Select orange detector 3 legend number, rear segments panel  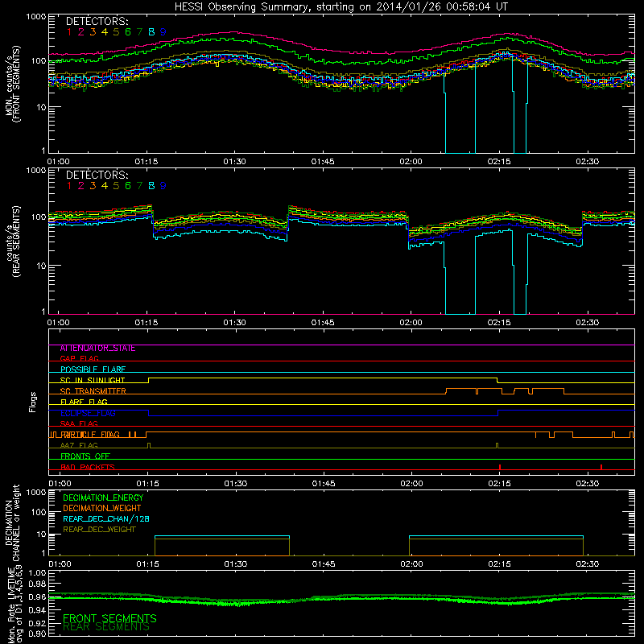[93, 186]
